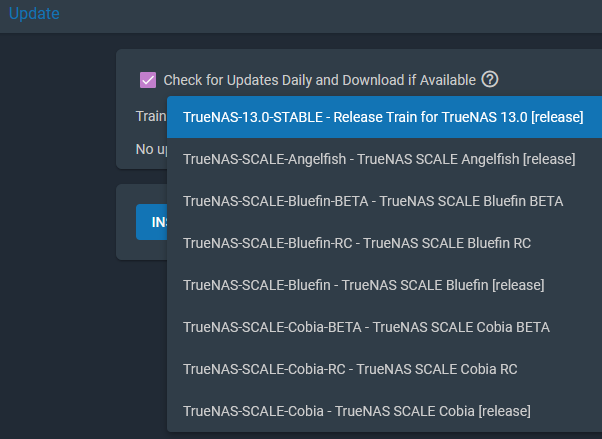Choose TrueNAS-SCALE-Cobia release train
The height and width of the screenshot is (439, 602).
click(384, 411)
